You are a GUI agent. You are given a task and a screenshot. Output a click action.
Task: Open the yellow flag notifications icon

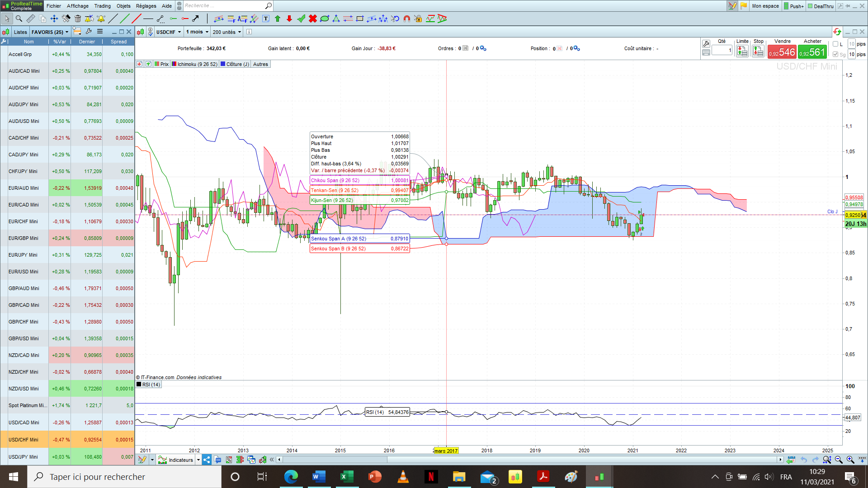[744, 6]
